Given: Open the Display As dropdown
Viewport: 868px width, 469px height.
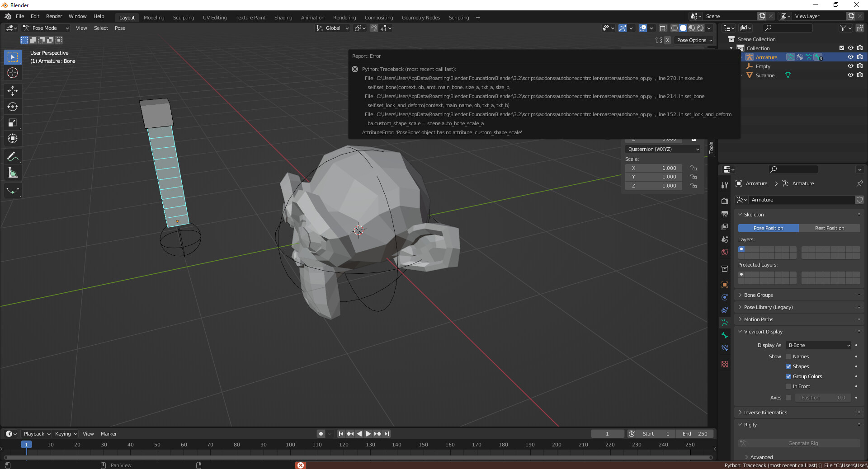Looking at the screenshot, I should point(818,345).
